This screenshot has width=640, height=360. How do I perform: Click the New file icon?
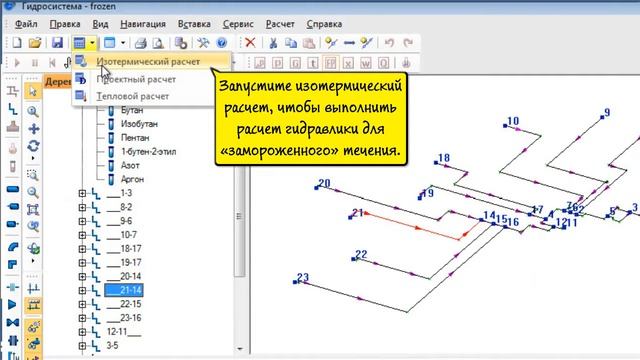17,42
